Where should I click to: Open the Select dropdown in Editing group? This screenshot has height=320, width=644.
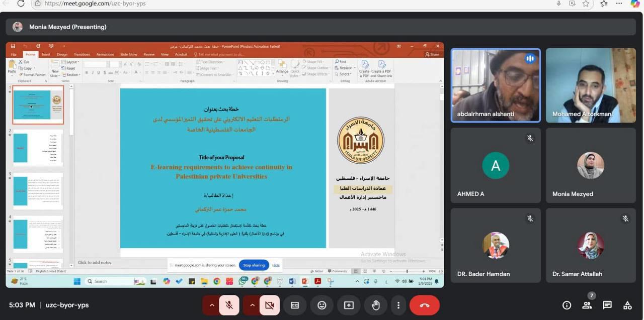point(343,74)
